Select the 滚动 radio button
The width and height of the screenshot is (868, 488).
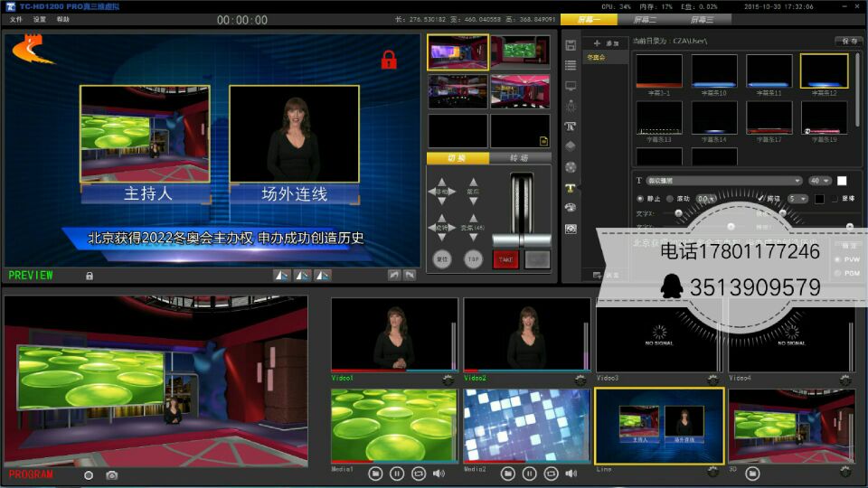(x=670, y=198)
